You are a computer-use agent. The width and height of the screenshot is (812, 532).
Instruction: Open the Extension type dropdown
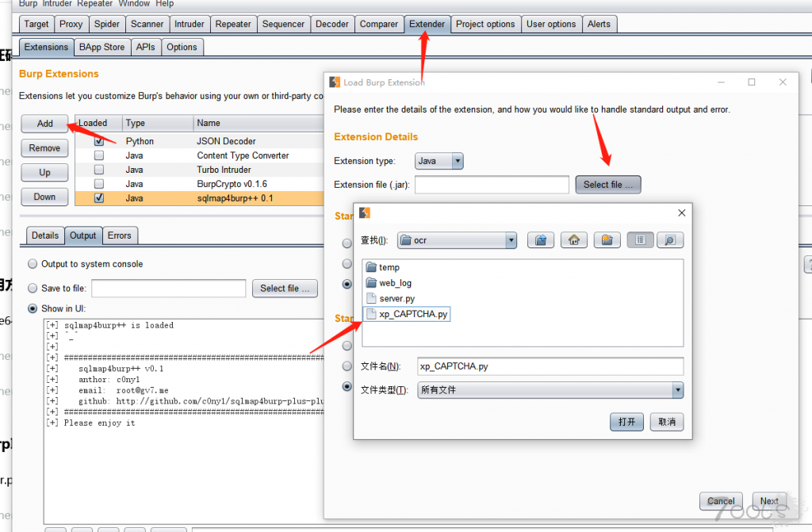point(439,161)
